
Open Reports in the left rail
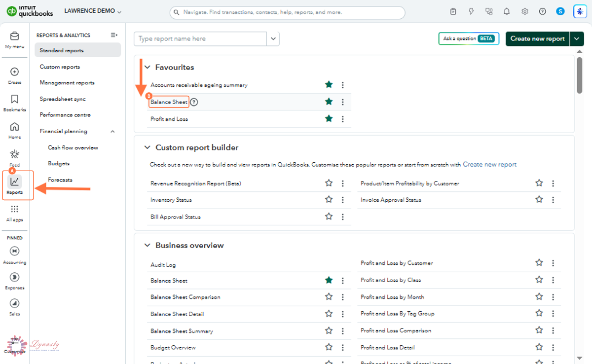(x=15, y=185)
